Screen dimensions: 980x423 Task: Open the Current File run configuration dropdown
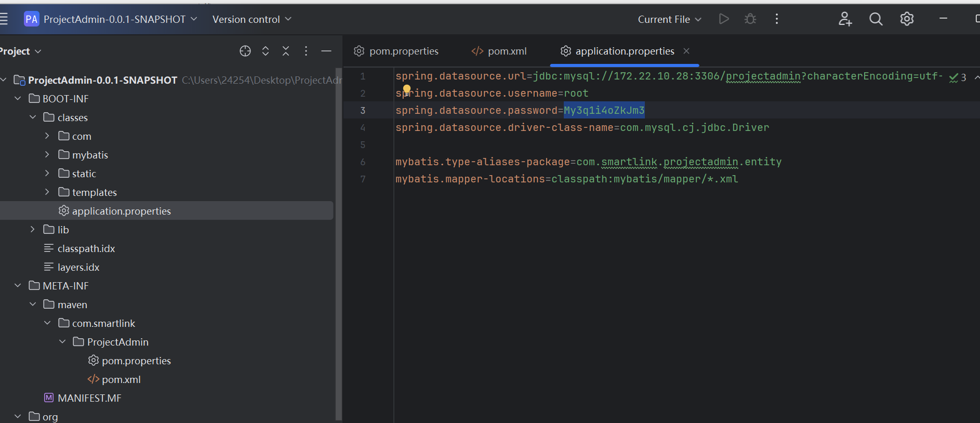point(669,19)
